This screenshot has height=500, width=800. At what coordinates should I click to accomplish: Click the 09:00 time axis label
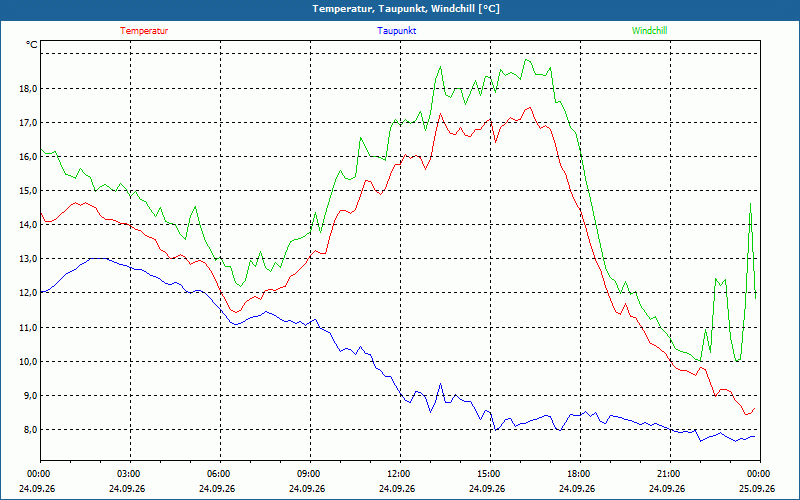point(310,474)
